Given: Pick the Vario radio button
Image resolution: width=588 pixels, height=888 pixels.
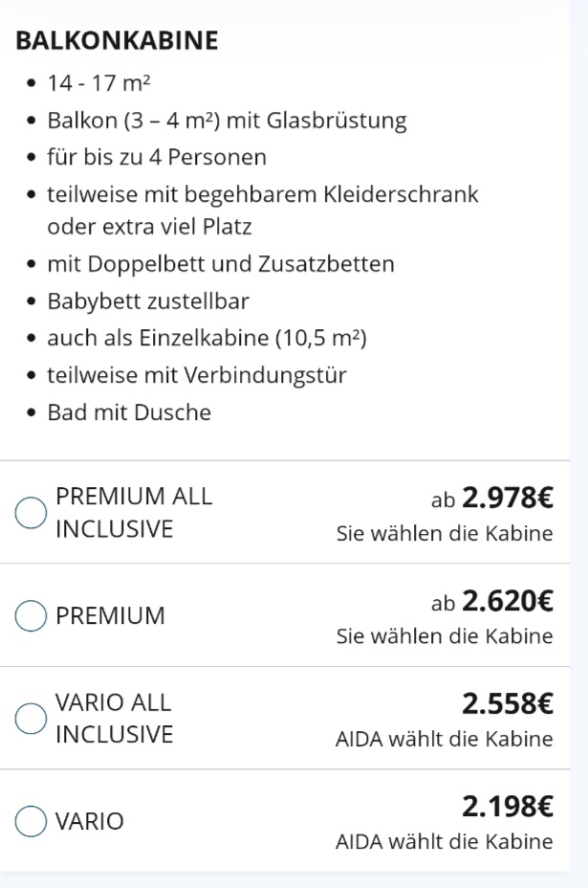Looking at the screenshot, I should pos(31,821).
